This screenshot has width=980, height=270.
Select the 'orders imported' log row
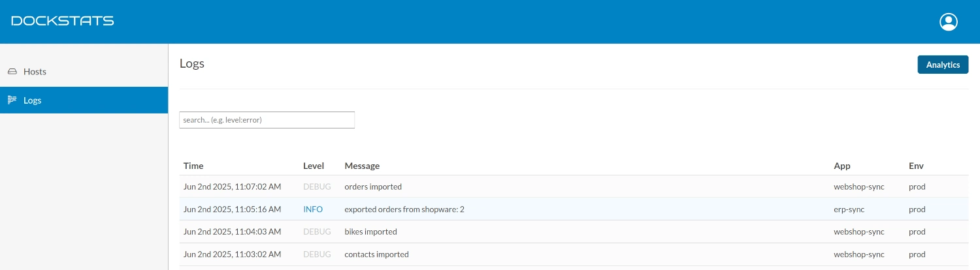(x=574, y=187)
